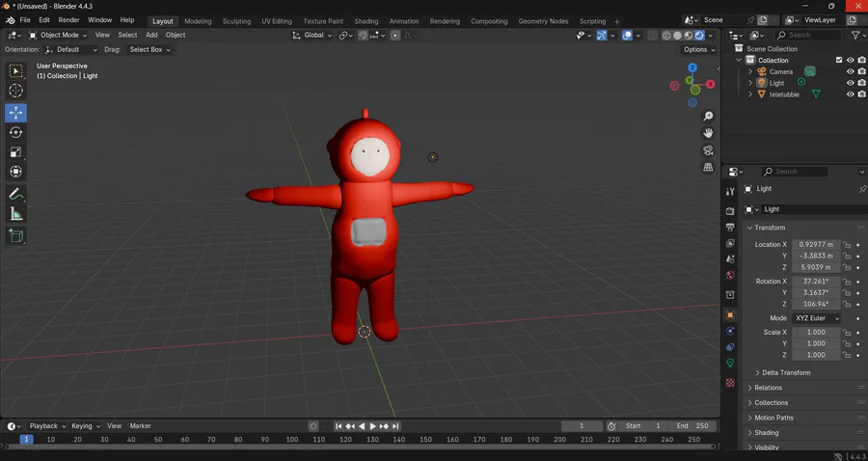Open the Global transform orientation dropdown

tap(312, 35)
